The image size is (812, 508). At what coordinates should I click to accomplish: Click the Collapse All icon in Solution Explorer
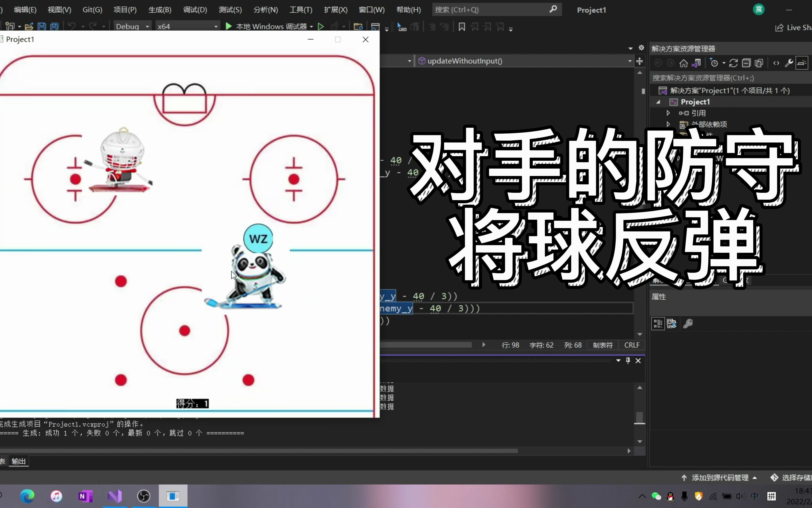click(x=746, y=63)
